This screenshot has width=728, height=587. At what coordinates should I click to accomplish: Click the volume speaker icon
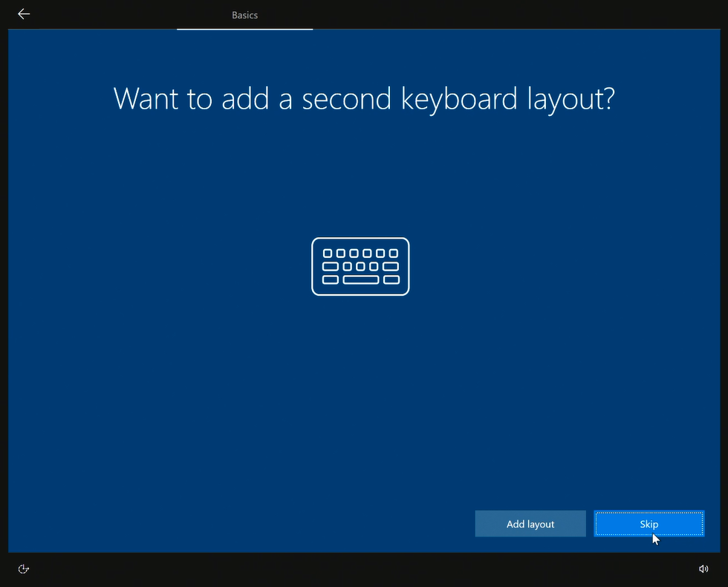(703, 569)
